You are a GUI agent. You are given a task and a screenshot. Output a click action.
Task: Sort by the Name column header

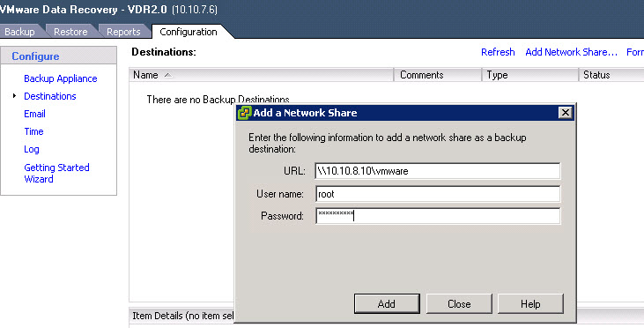point(262,75)
